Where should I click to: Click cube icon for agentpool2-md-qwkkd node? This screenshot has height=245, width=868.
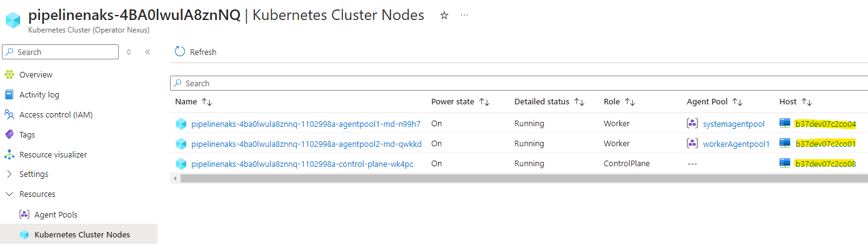pos(181,144)
